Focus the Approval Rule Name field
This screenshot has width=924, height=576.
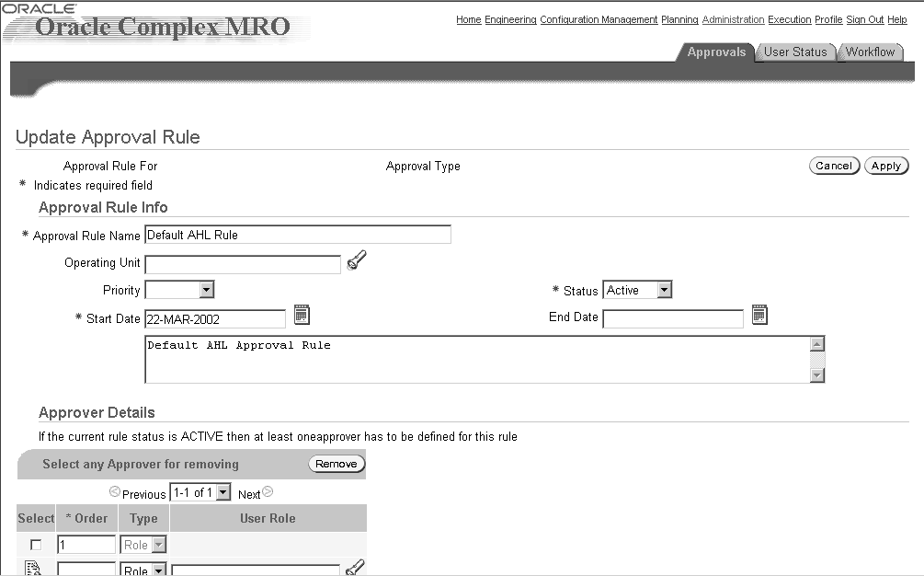(x=298, y=235)
